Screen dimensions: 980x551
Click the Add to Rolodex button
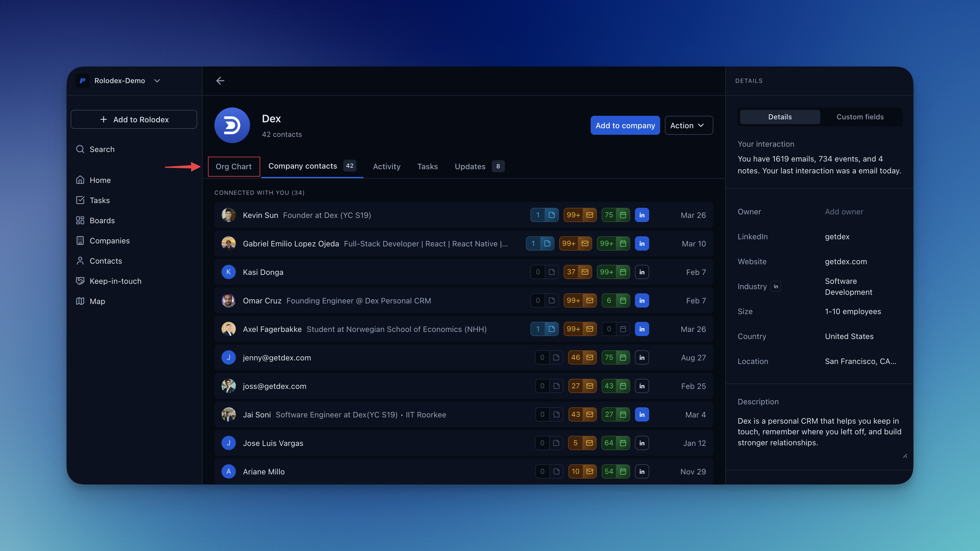coord(134,119)
